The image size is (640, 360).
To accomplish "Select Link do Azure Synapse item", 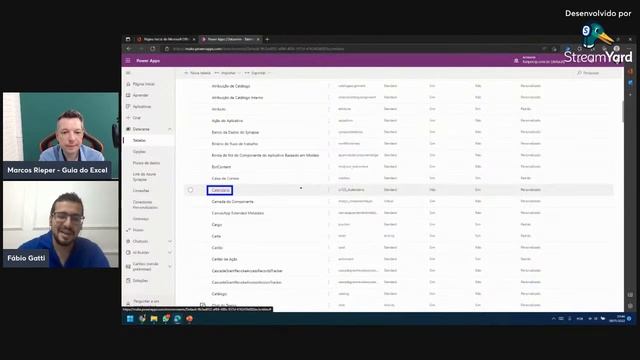I will [x=144, y=177].
